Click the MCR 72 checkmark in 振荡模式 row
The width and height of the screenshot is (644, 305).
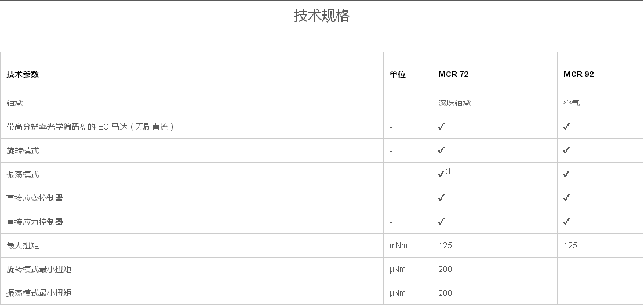441,174
